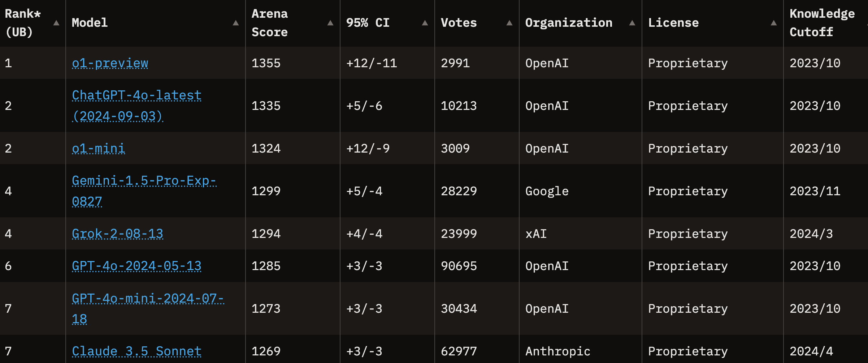
Task: Sort table by Votes arrow
Action: click(x=509, y=23)
